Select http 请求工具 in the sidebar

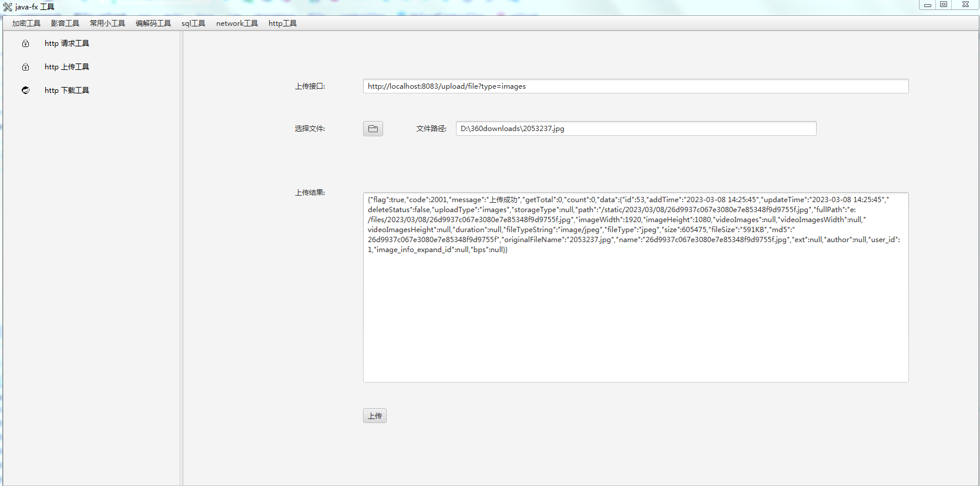point(66,43)
